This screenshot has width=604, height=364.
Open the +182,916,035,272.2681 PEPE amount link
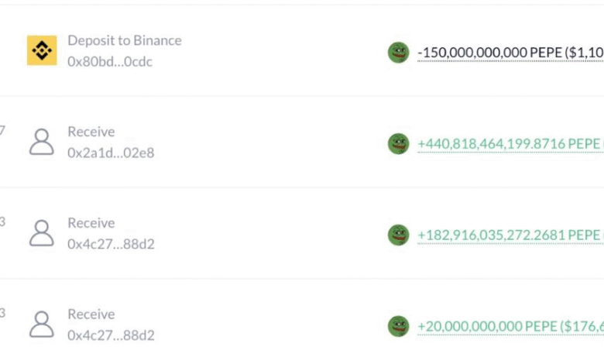(x=511, y=235)
